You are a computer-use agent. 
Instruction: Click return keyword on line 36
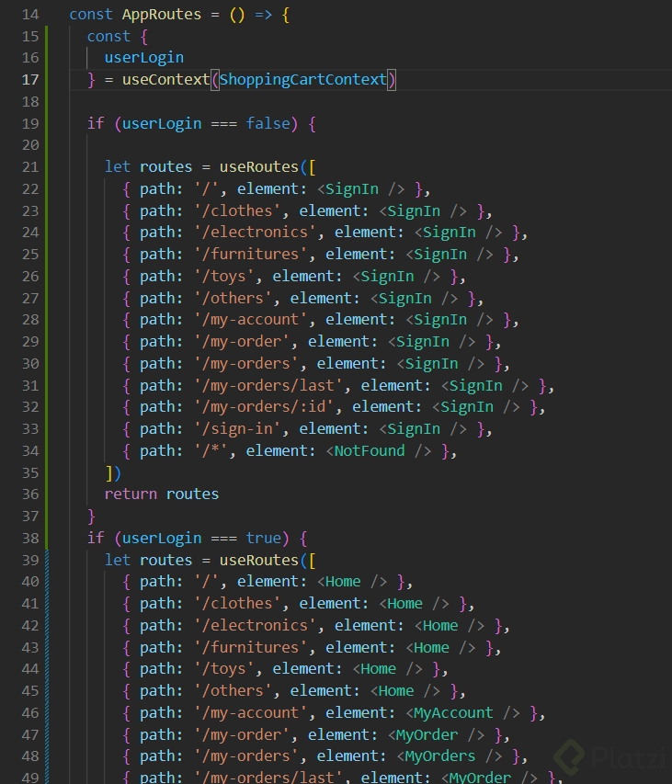[131, 494]
